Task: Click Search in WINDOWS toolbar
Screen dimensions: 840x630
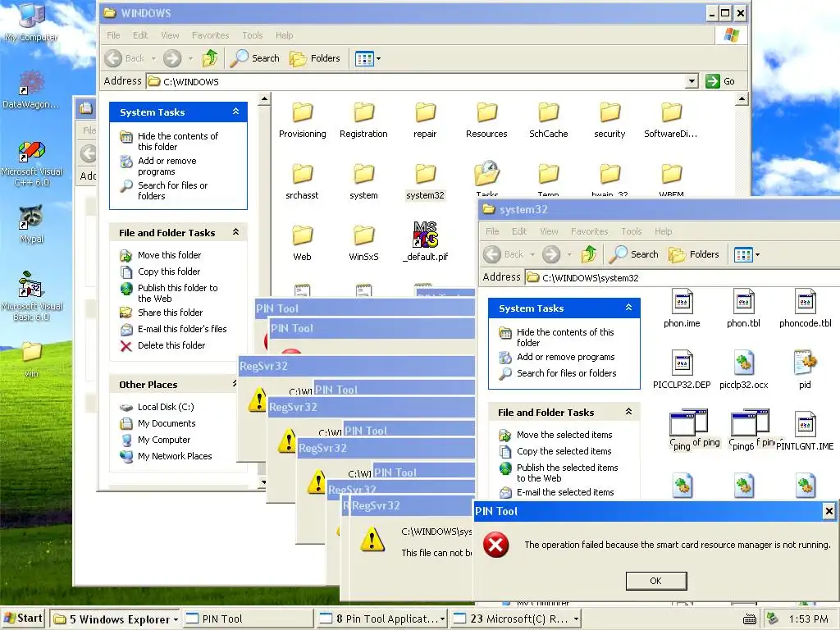Action: tap(255, 58)
